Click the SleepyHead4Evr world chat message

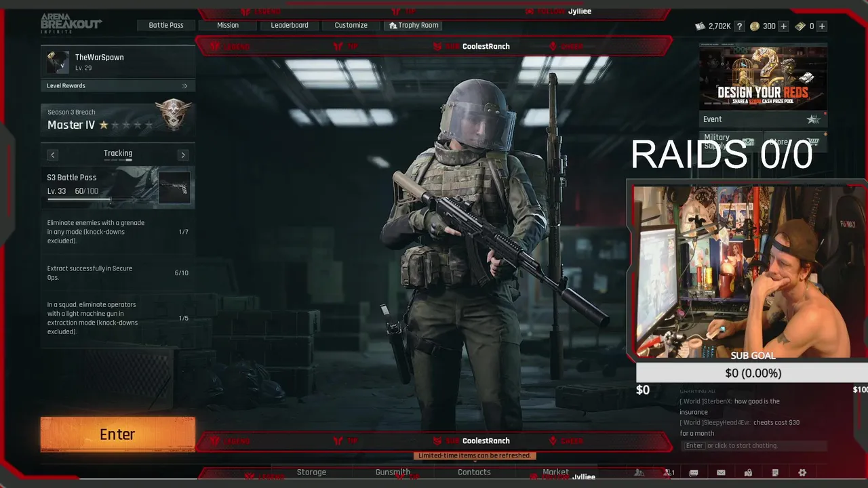point(740,428)
